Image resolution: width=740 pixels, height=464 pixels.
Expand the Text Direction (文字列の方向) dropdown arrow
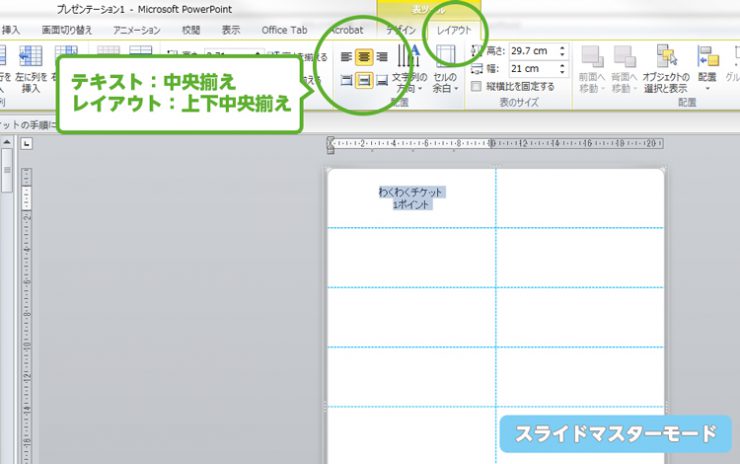point(420,89)
